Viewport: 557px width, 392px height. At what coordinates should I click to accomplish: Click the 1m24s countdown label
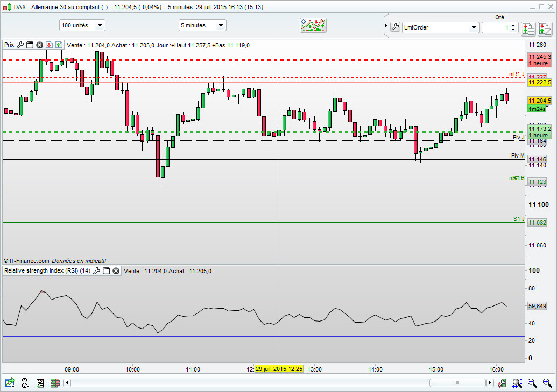[x=537, y=109]
